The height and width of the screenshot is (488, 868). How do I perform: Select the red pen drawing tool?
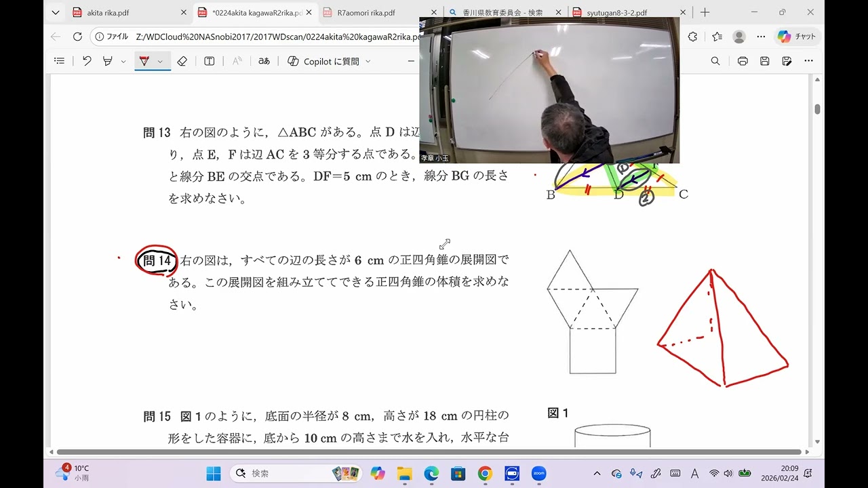(144, 61)
